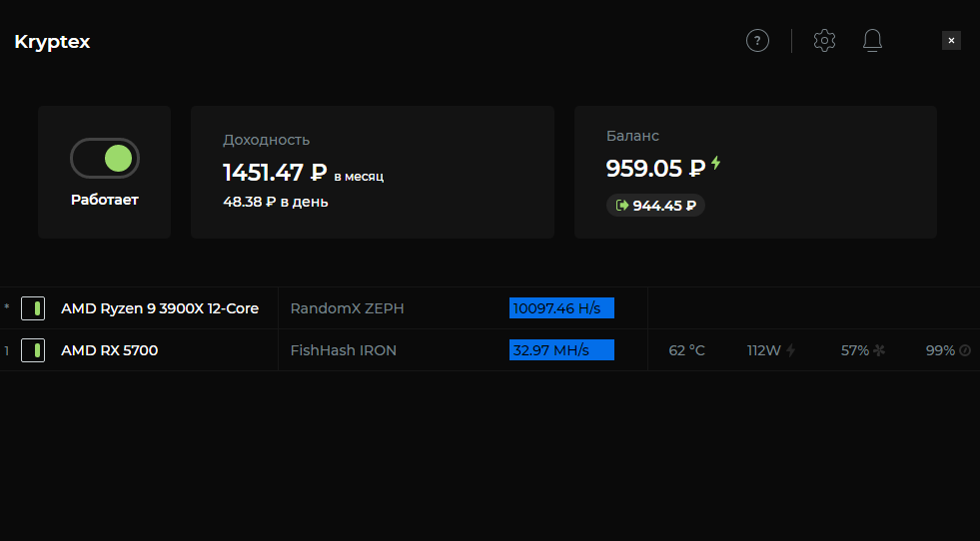Screen dimensions: 980x541
Task: Click green lightning icon beside balance
Action: coord(715,164)
